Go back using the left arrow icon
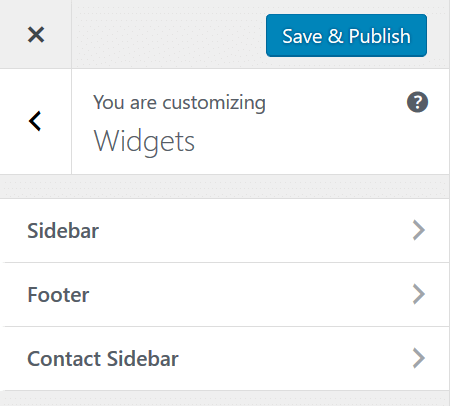Screen dimensions: 450x406 [35, 121]
